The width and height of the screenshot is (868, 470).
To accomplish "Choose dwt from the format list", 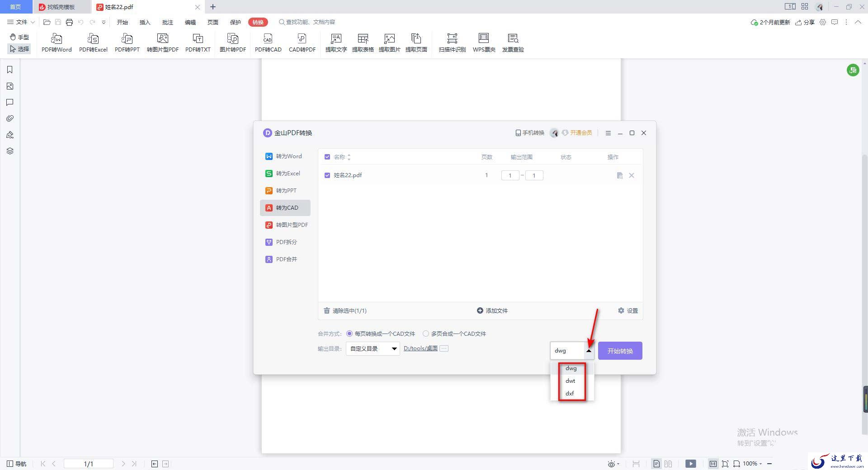I will tap(572, 381).
